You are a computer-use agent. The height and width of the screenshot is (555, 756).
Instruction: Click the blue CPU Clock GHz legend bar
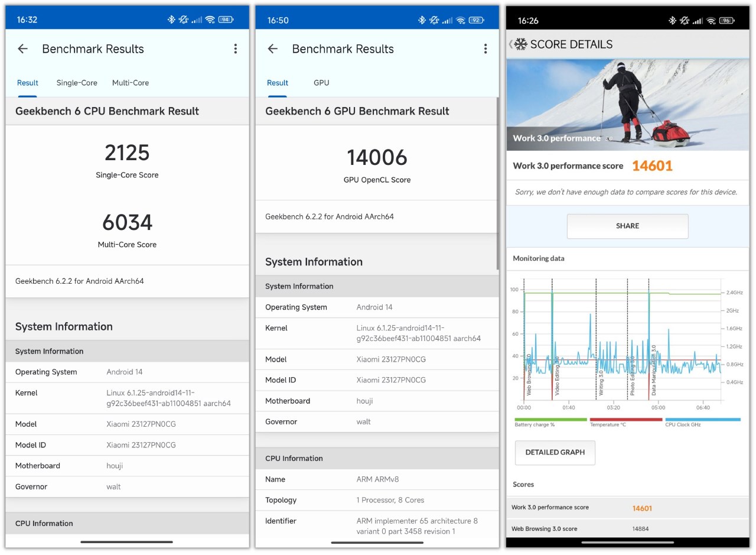coord(702,420)
